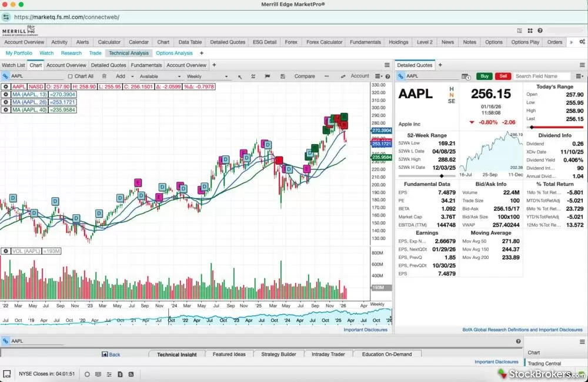Viewport: 588px width, 382px height.
Task: Enable the Chart All checkbox
Action: coord(69,77)
